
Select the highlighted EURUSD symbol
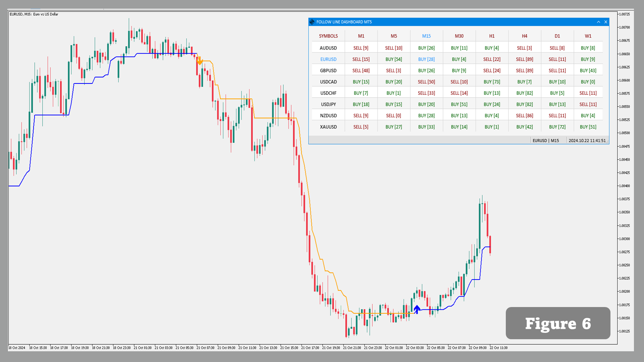(x=328, y=59)
